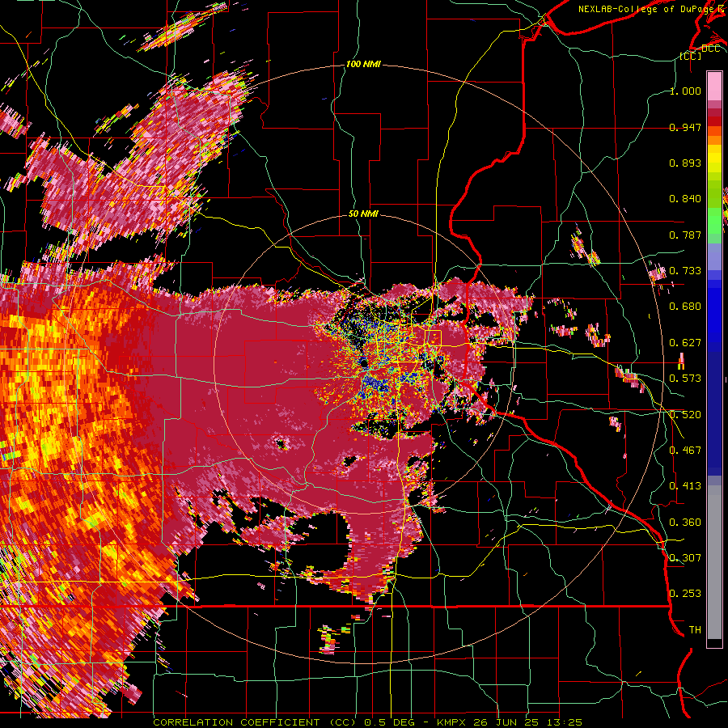Click the 0.893 scale value
728x728 pixels.
685,163
